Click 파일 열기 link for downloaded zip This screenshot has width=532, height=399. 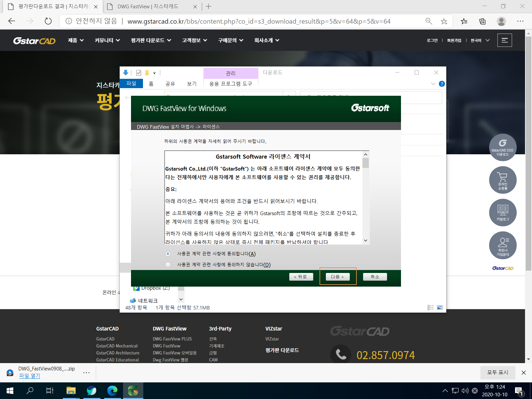[29, 376]
